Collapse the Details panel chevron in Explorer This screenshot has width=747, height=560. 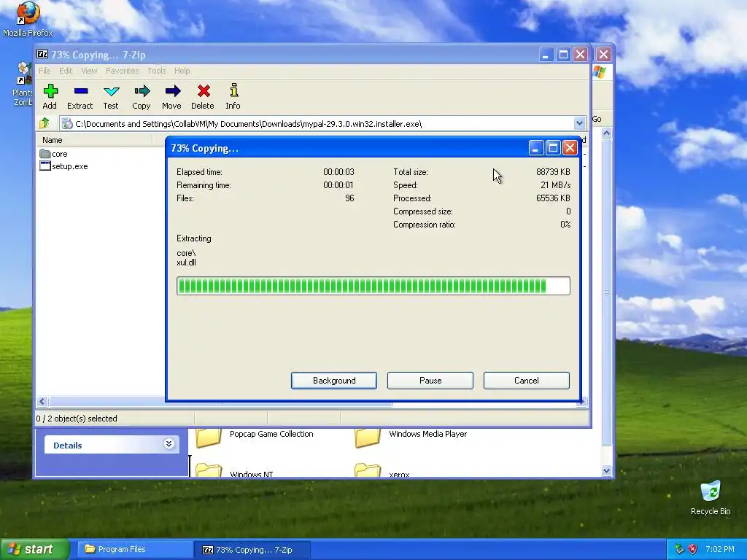(x=169, y=444)
